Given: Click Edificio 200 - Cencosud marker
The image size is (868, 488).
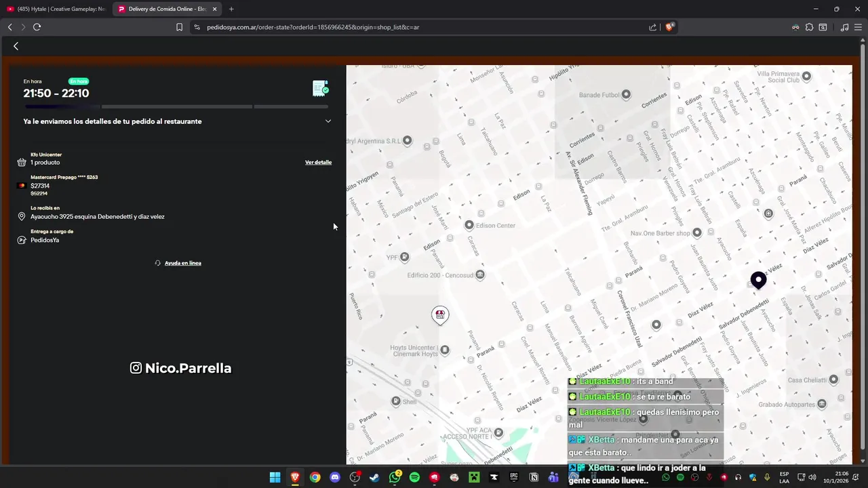Looking at the screenshot, I should click(480, 274).
